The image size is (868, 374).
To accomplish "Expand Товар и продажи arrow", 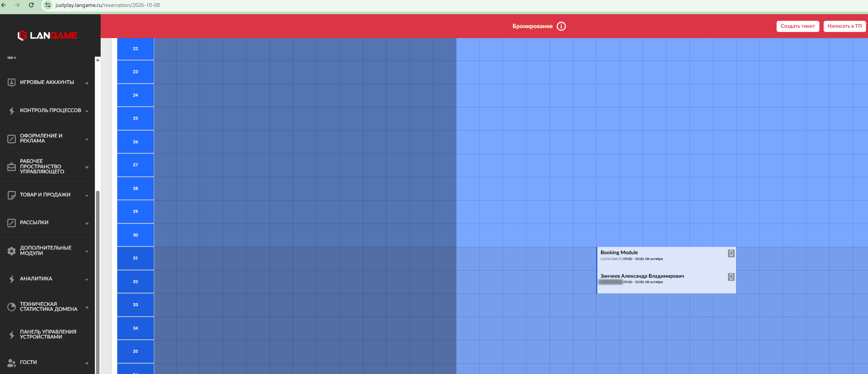I will point(87,196).
